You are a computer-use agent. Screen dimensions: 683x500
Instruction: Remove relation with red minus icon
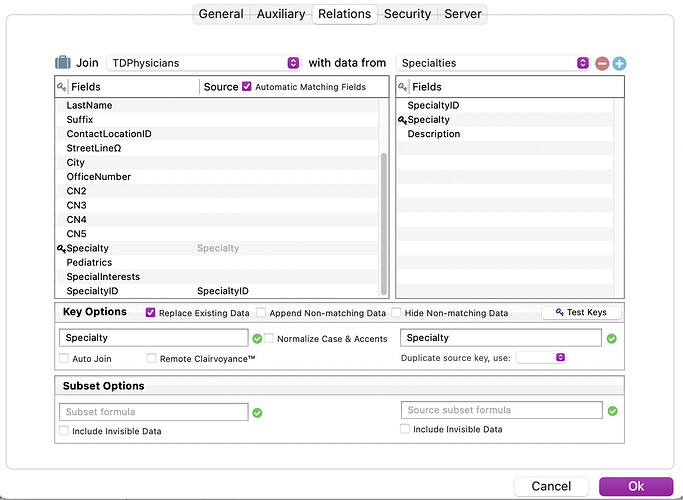click(x=602, y=63)
